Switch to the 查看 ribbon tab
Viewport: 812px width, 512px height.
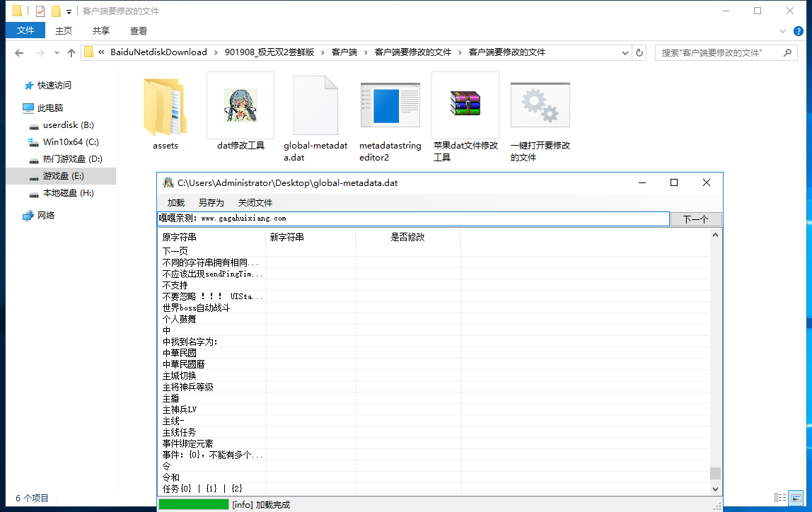pos(138,30)
